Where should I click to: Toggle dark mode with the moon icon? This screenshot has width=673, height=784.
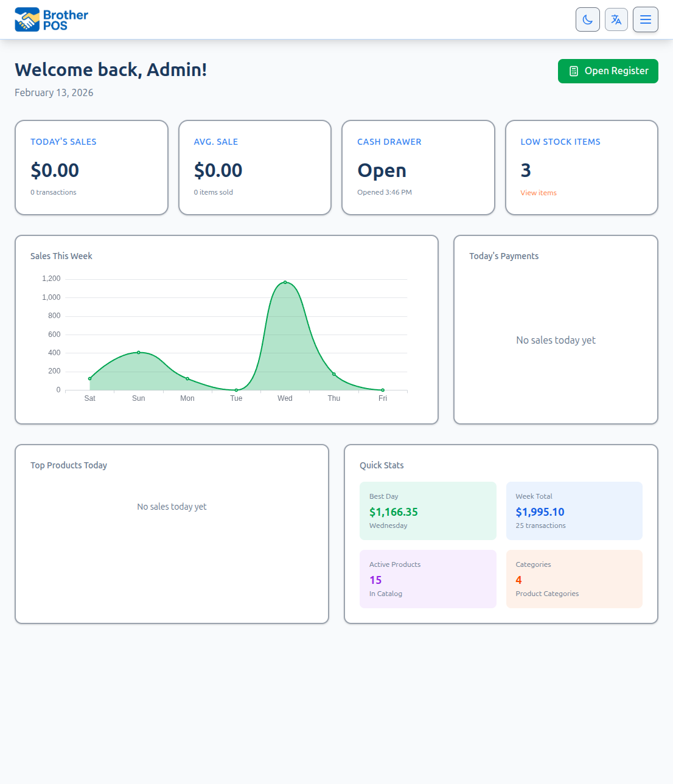587,19
